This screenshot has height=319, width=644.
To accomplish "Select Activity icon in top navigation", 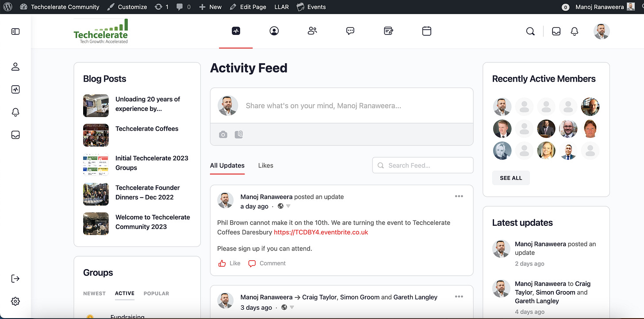I will click(x=236, y=31).
